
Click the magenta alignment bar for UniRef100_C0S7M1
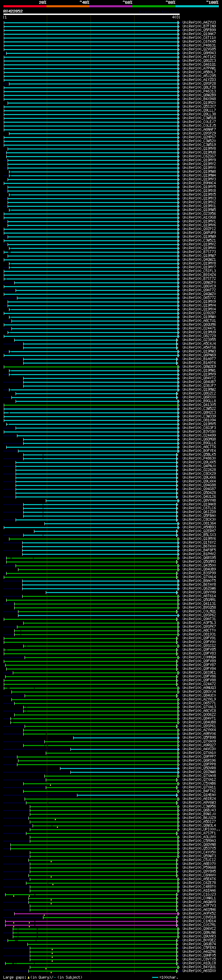[x=92, y=924]
